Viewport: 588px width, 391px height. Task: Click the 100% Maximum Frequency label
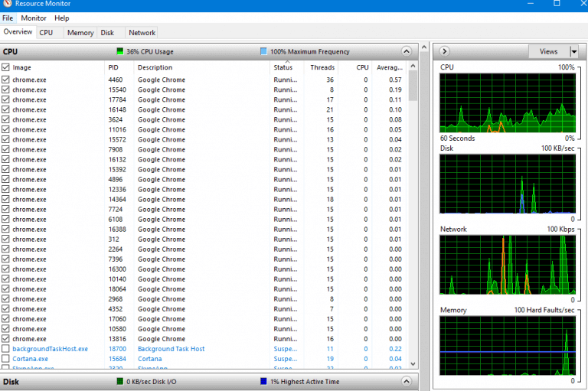click(x=310, y=51)
